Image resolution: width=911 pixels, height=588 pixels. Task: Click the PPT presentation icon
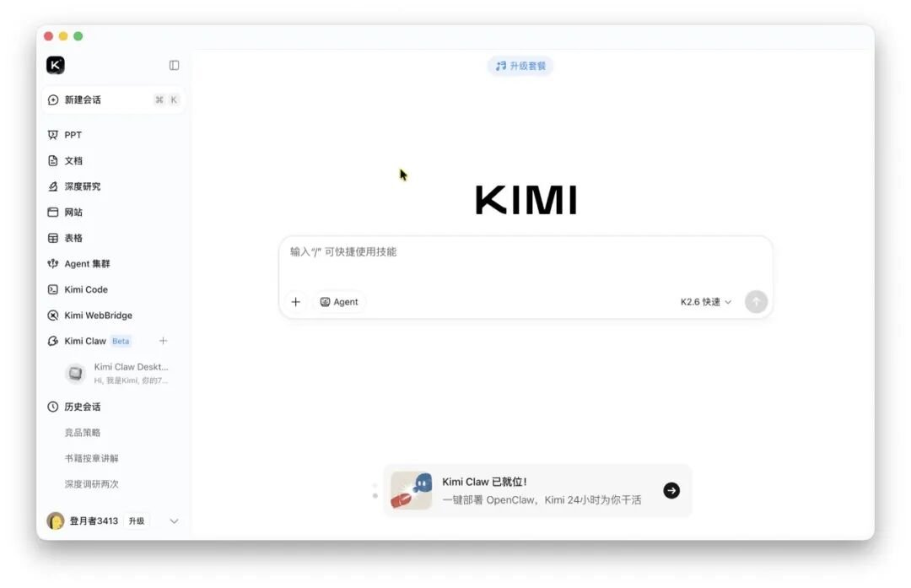(x=53, y=135)
